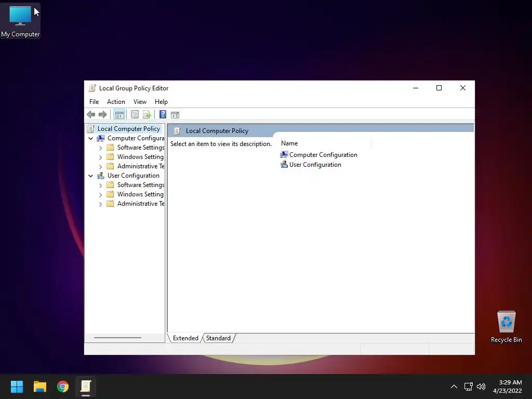
Task: Select User Configuration text in the list
Action: pos(315,165)
